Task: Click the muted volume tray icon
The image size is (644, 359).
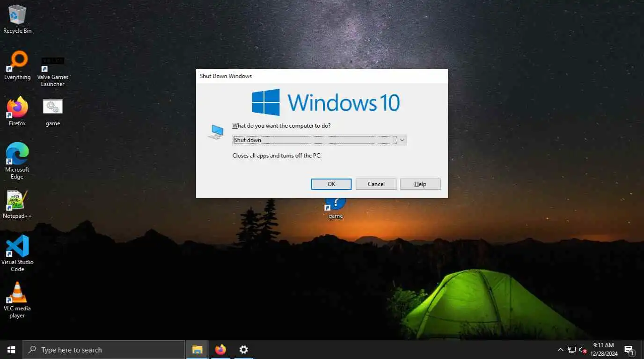Action: (583, 350)
